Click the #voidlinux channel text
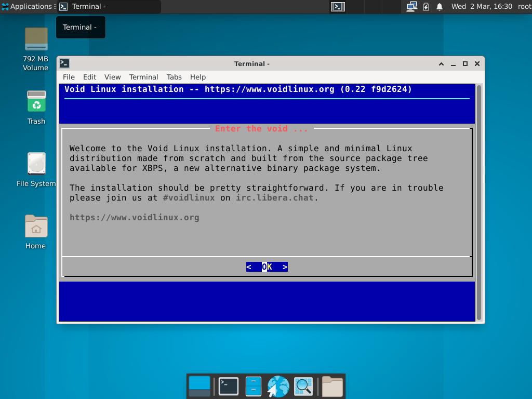This screenshot has width=532, height=399. tap(189, 198)
